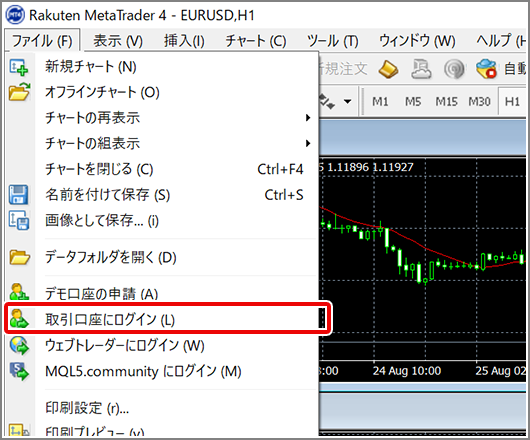Expand the チャートの組表示 submenu arrow

[x=308, y=143]
